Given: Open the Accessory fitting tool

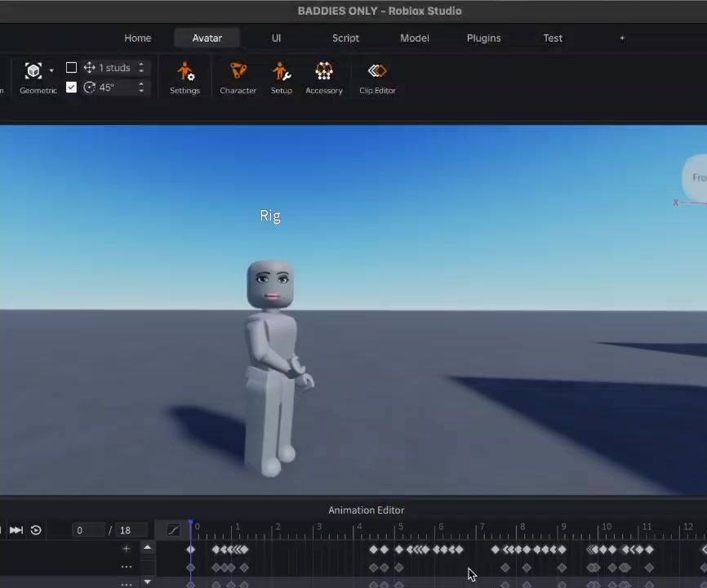Looking at the screenshot, I should (x=324, y=78).
